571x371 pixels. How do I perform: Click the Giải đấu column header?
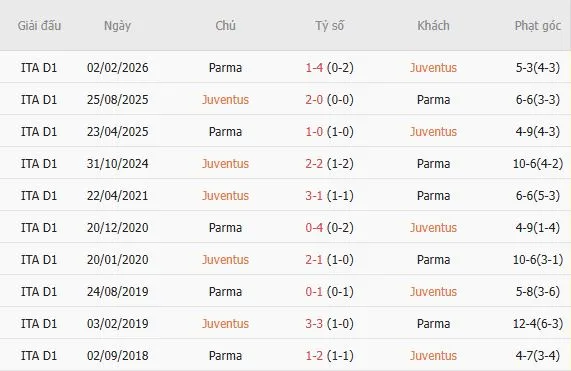point(39,26)
